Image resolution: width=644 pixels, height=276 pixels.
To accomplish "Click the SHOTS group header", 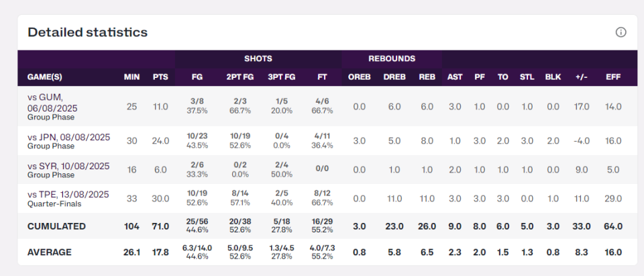I will tap(258, 58).
